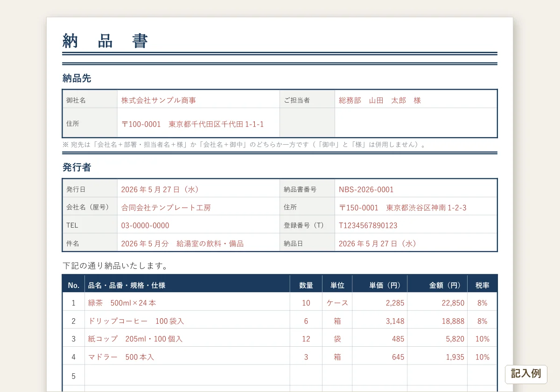Click the amount 18,888 for ドリップコーヒー
The image size is (560, 392).
coord(453,321)
